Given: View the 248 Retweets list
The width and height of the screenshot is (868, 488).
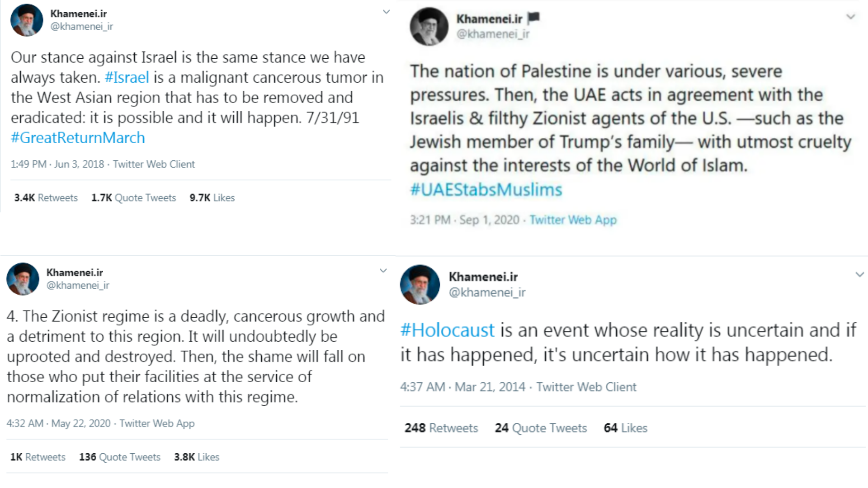Looking at the screenshot, I should pos(441,428).
